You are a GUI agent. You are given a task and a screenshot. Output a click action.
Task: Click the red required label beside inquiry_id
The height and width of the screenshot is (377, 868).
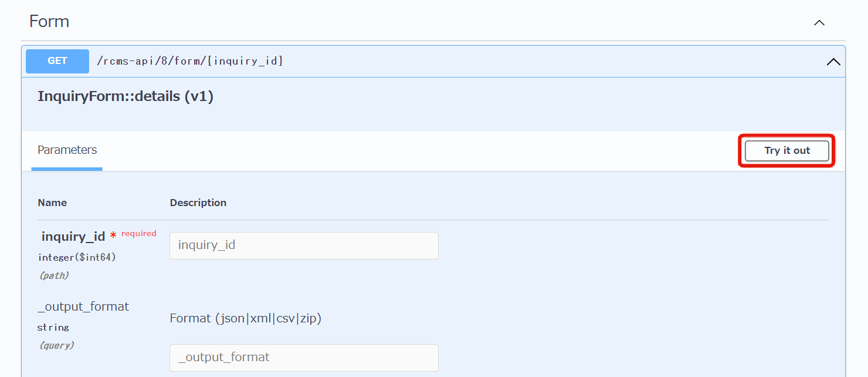(x=138, y=233)
